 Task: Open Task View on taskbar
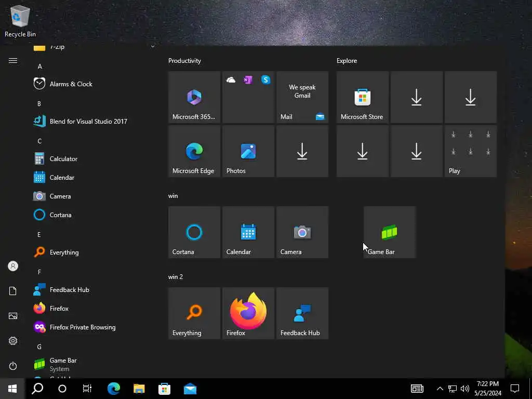tap(87, 389)
